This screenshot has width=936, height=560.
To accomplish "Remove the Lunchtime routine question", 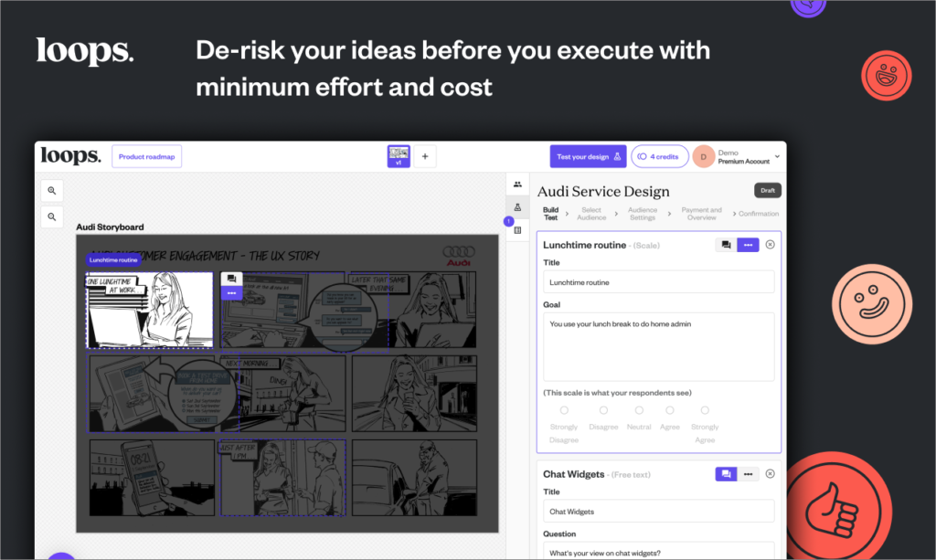I will pyautogui.click(x=770, y=245).
